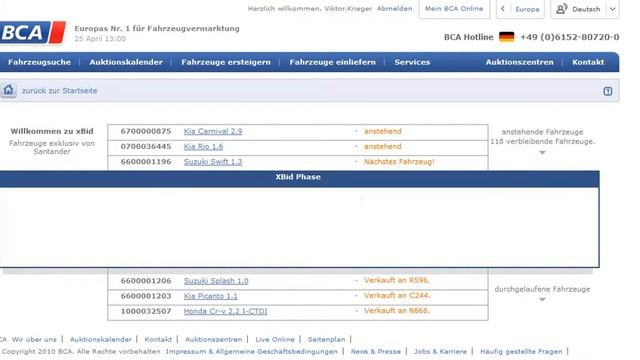The width and height of the screenshot is (640, 360).
Task: Open Kia Picanto 1.1 vehicle link
Action: click(x=211, y=296)
